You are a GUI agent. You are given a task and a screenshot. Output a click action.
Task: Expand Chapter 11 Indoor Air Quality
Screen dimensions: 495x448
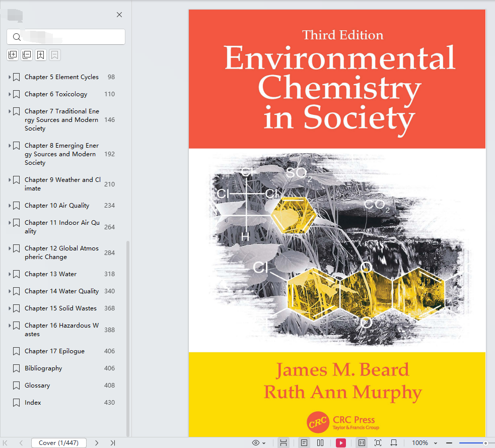click(x=10, y=222)
